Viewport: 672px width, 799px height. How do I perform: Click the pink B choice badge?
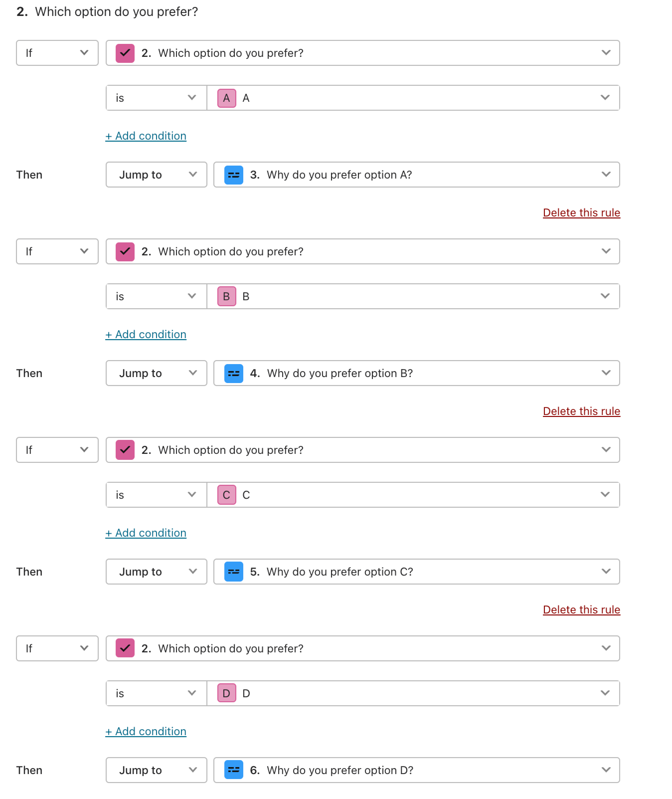pyautogui.click(x=227, y=296)
